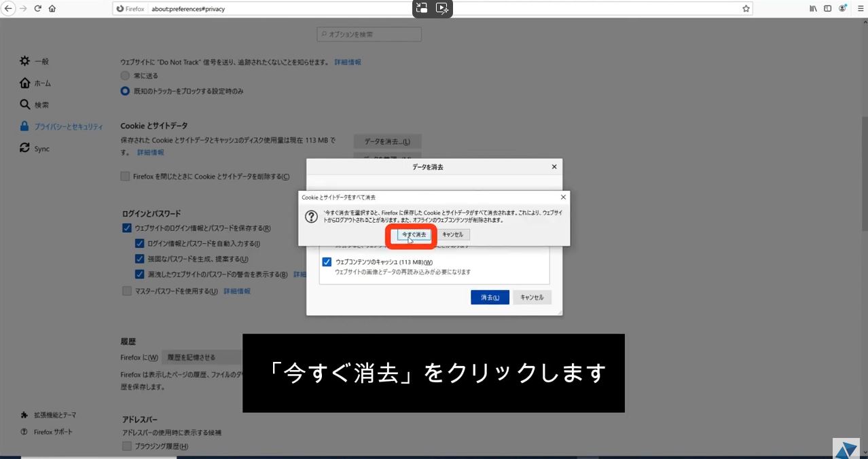The width and height of the screenshot is (868, 459).
Task: Open the hamburger application menu
Action: 859,9
